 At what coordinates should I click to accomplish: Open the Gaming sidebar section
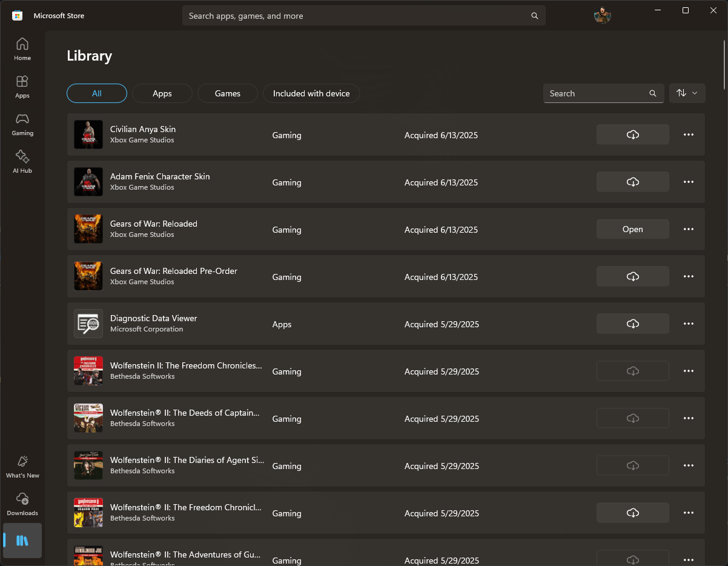22,124
